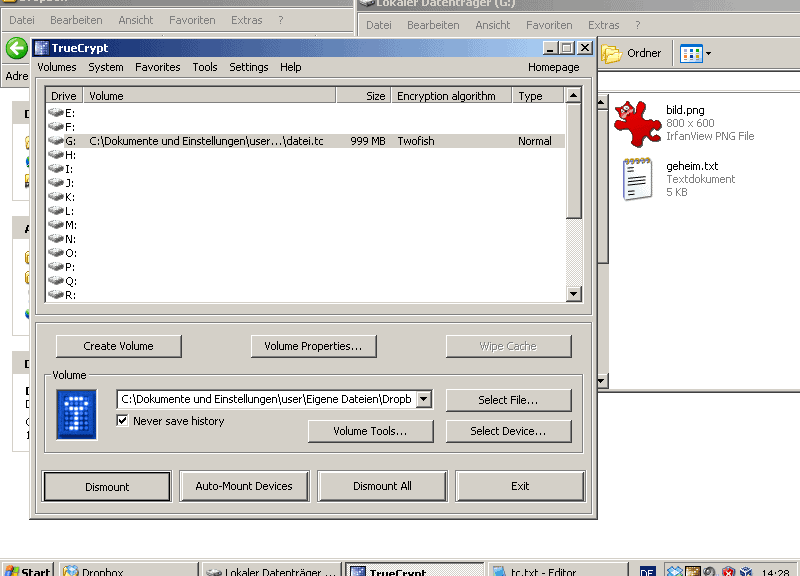The height and width of the screenshot is (576, 800).
Task: Click the green Back arrow in Explorer
Action: (16, 49)
